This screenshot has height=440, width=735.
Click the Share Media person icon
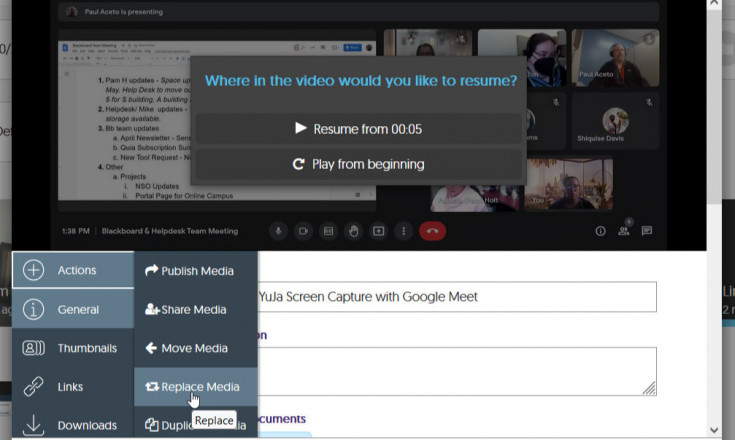pyautogui.click(x=152, y=309)
